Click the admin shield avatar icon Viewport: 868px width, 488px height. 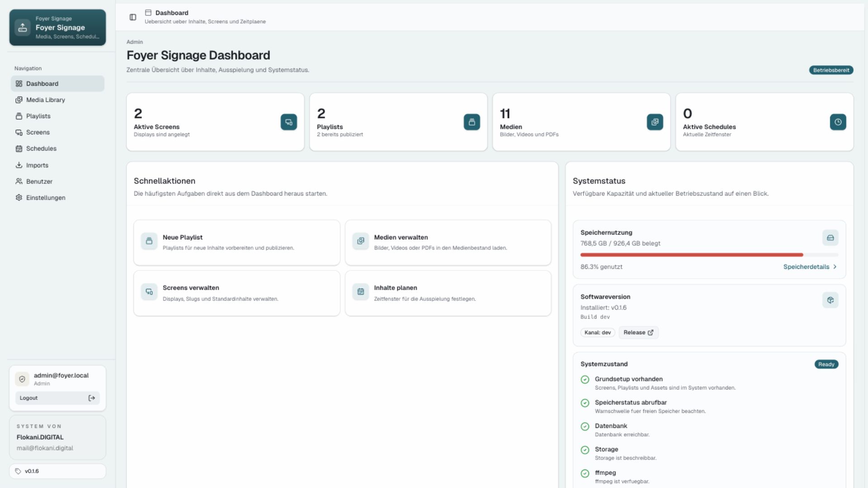pos(22,379)
